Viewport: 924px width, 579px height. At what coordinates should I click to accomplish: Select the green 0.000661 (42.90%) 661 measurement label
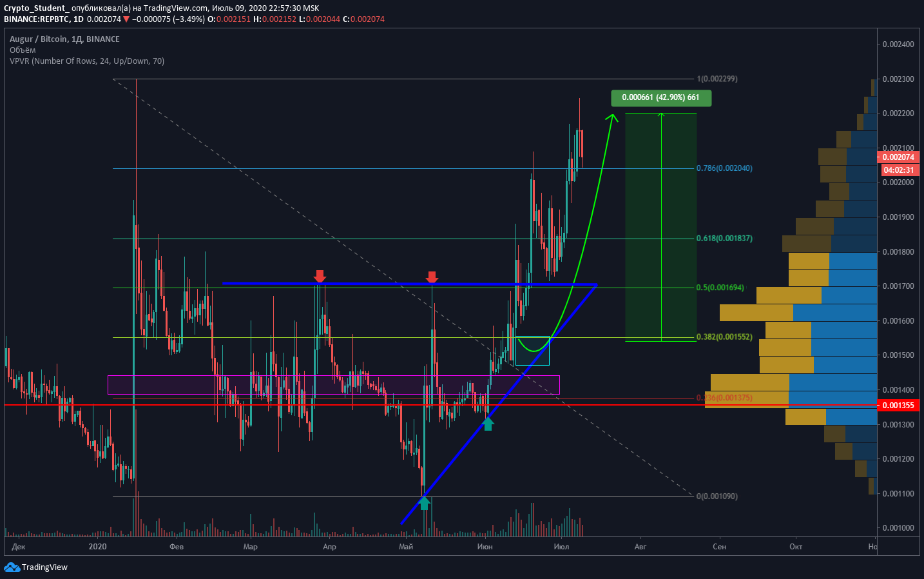point(661,98)
